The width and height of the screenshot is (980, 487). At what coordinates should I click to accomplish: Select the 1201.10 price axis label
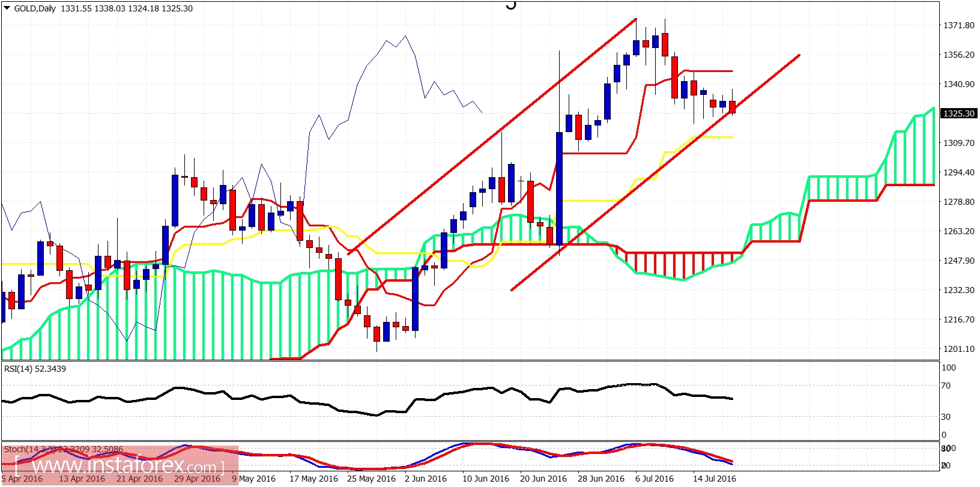(959, 349)
